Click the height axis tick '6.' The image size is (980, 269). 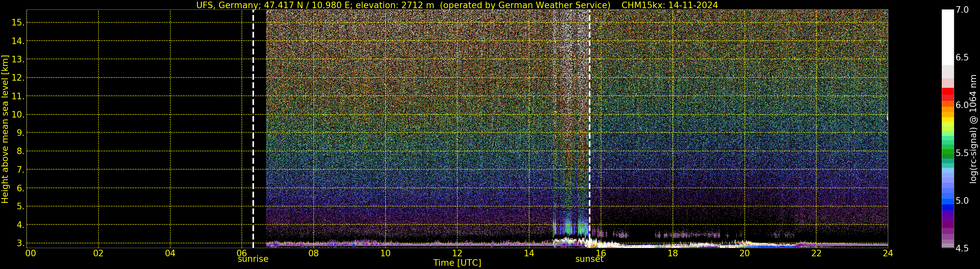(x=21, y=188)
